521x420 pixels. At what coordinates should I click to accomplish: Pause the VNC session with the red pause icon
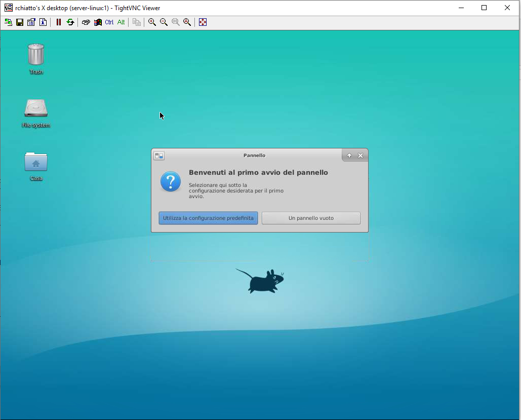[x=59, y=22]
